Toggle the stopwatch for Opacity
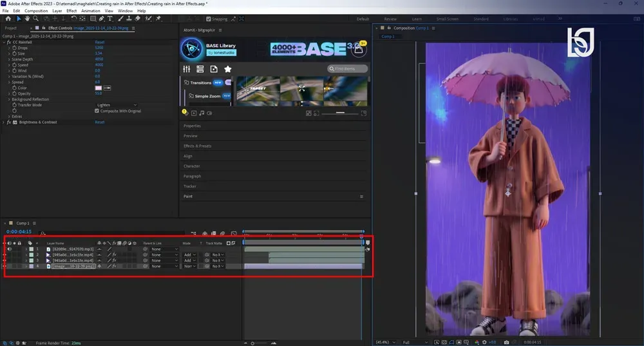Viewport: 644px width, 346px height. pos(14,93)
